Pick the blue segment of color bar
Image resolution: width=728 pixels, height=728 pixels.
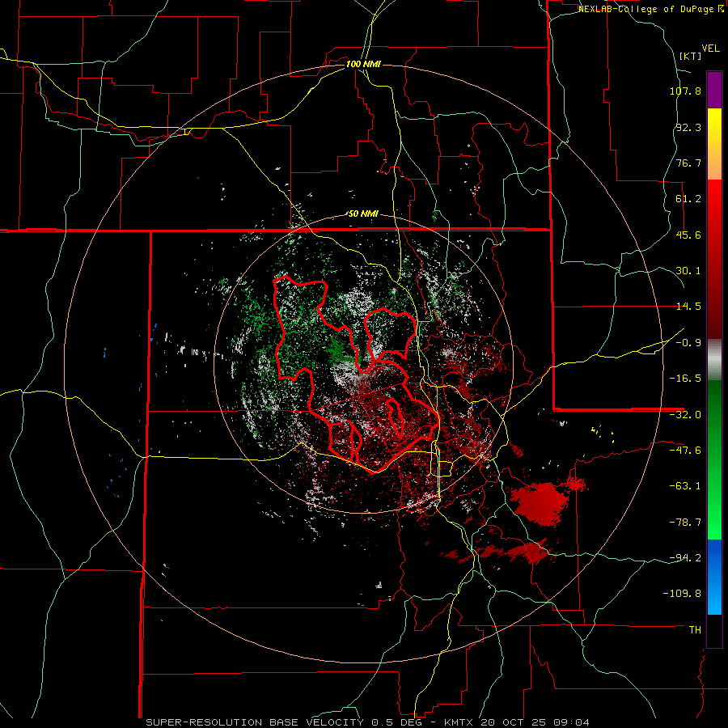714,577
